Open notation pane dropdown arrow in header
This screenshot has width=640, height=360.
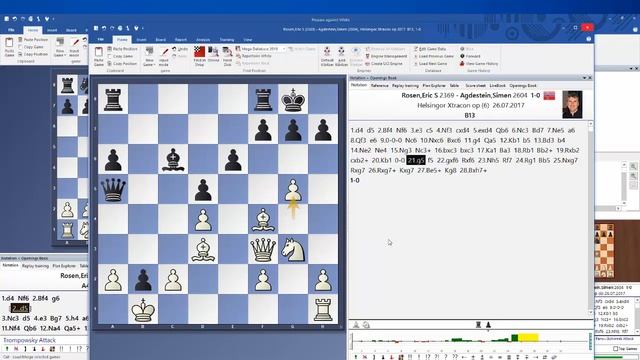pyautogui.click(x=584, y=78)
